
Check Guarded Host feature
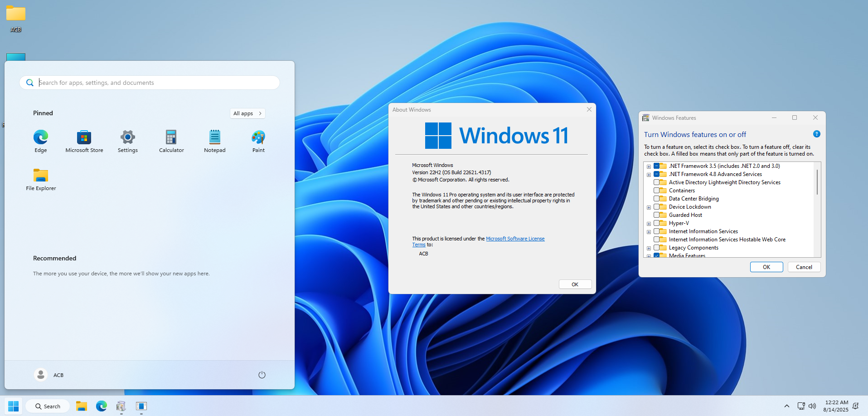tap(656, 215)
